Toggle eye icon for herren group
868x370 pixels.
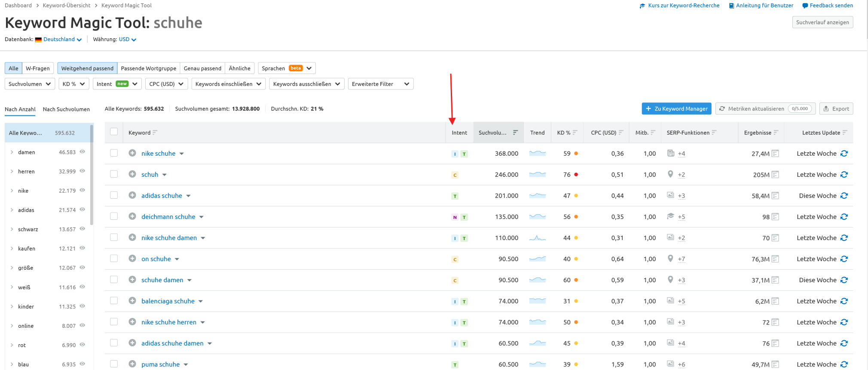point(82,171)
